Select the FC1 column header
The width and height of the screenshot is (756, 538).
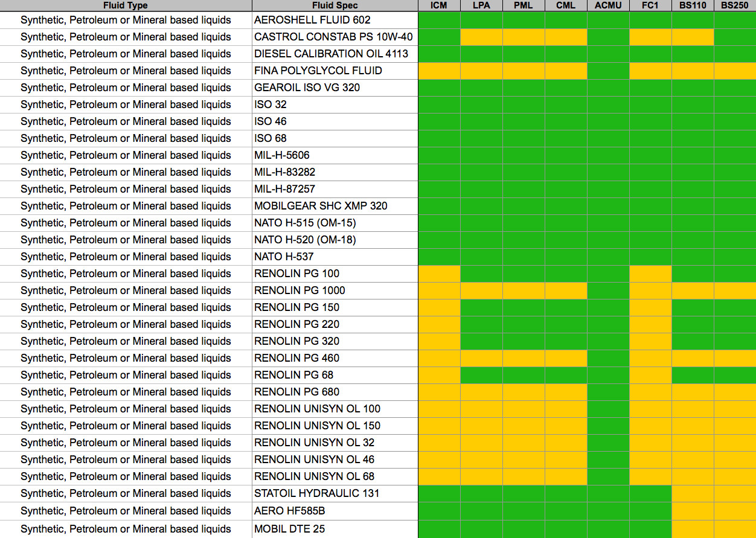coord(650,5)
